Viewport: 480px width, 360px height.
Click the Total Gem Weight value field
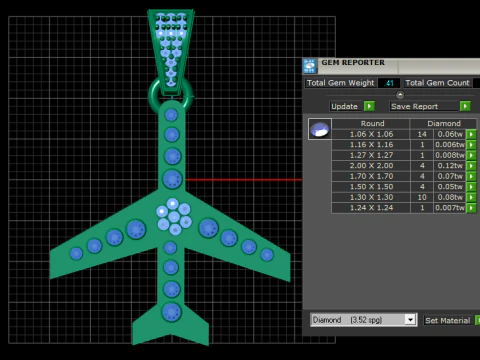(x=389, y=83)
